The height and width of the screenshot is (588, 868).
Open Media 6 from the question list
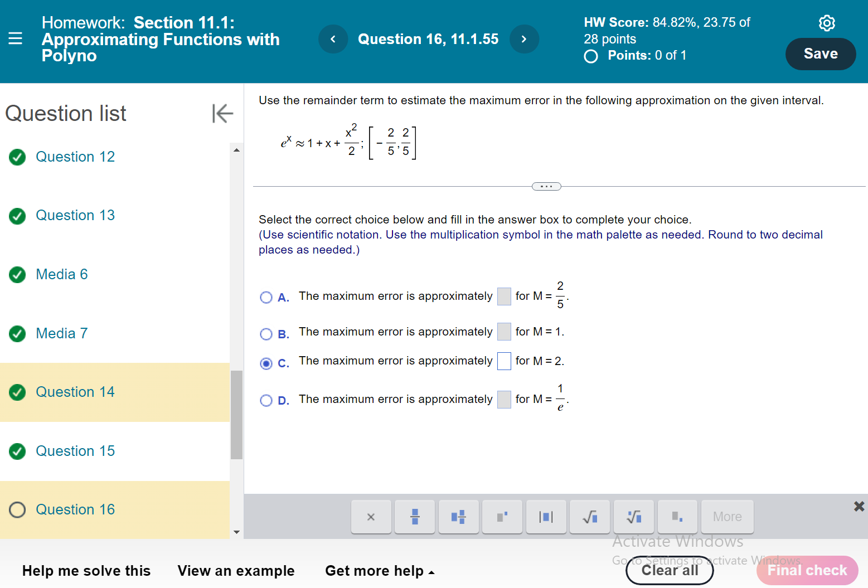click(x=61, y=274)
